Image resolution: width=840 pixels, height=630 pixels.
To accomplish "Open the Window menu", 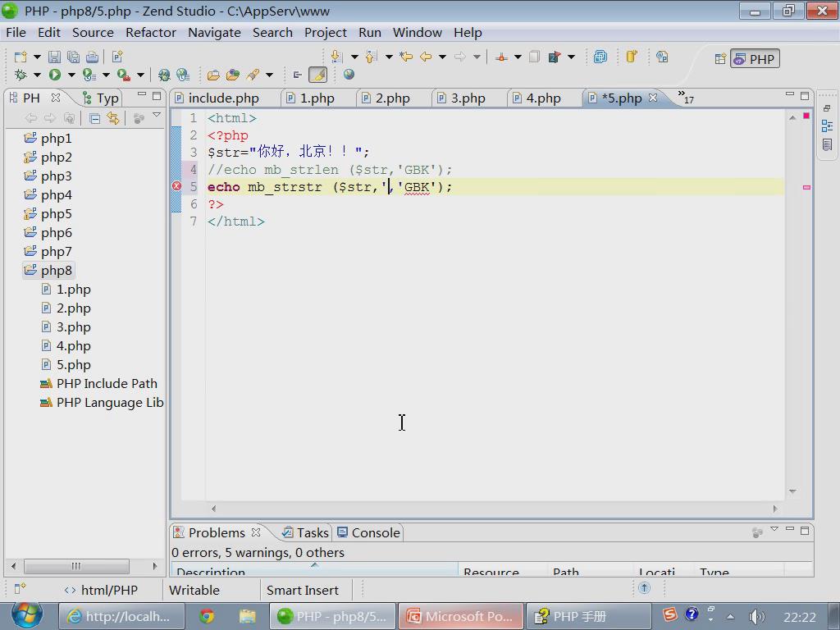I will [418, 33].
